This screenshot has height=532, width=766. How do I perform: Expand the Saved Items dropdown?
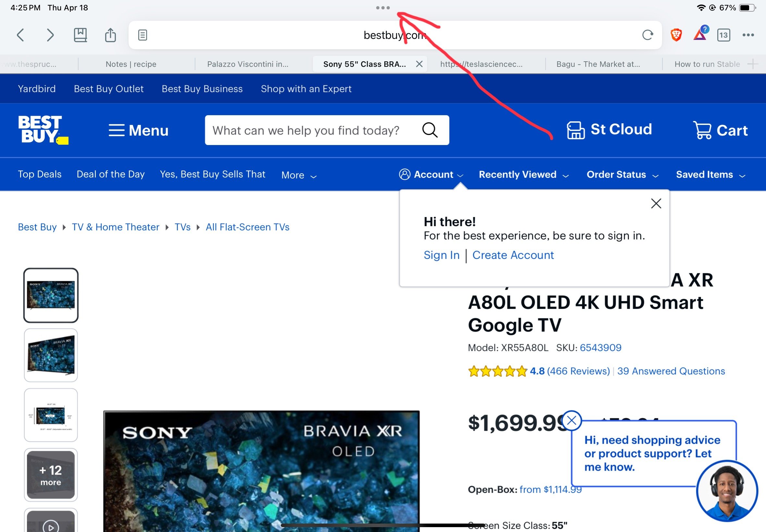(x=710, y=175)
